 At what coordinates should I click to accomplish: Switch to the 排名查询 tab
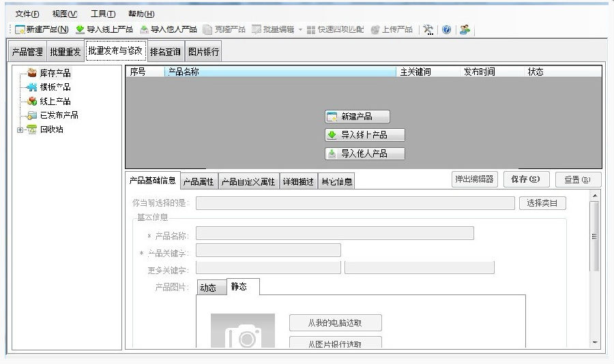coord(165,51)
